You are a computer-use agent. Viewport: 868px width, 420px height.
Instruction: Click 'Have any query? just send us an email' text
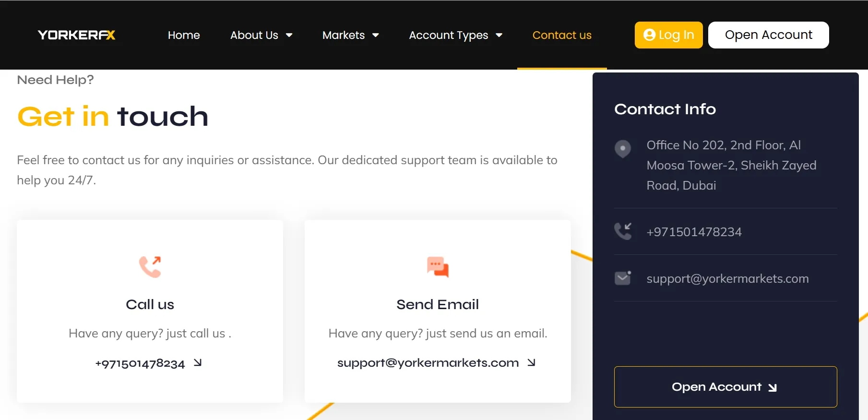click(438, 334)
